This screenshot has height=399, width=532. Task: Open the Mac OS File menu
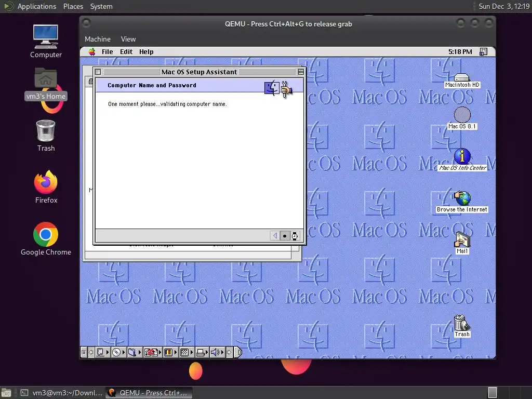tap(107, 52)
